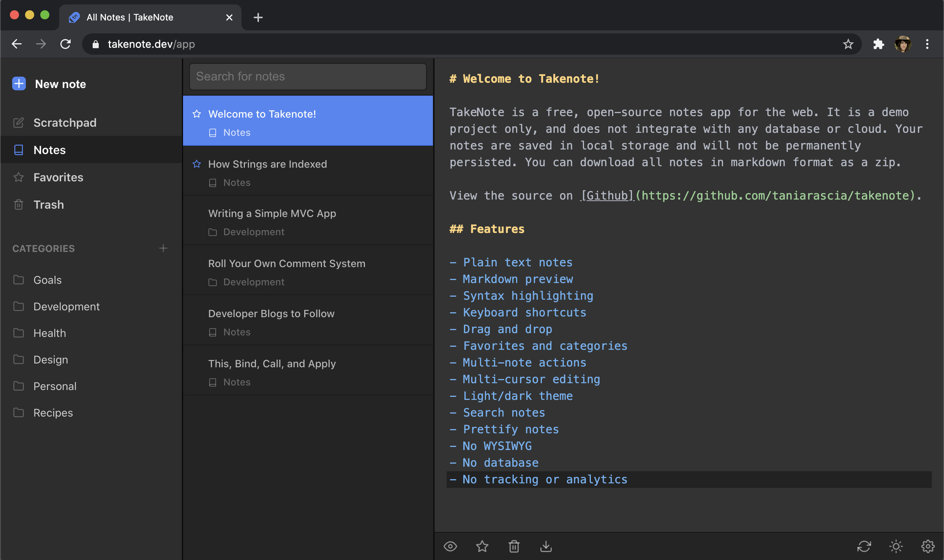Viewport: 944px width, 560px height.
Task: Toggle light/dark theme using sun icon
Action: tap(896, 547)
